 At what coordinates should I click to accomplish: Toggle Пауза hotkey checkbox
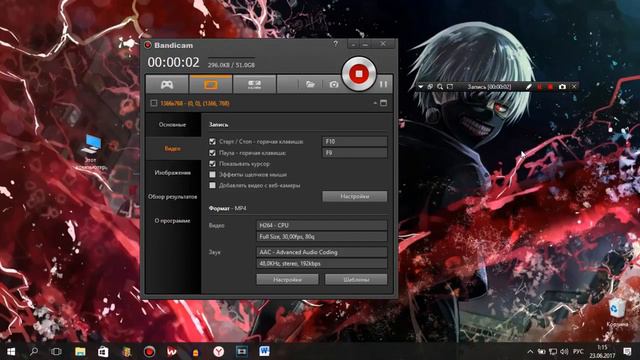click(212, 153)
